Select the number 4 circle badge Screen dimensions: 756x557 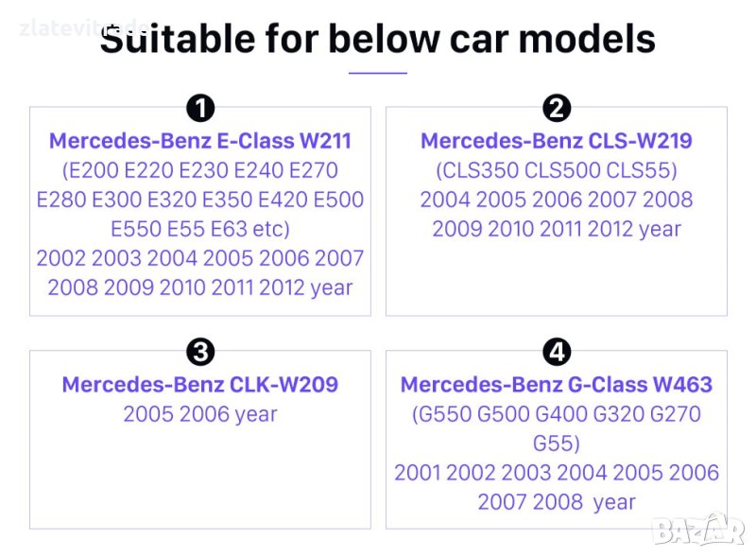click(x=558, y=353)
